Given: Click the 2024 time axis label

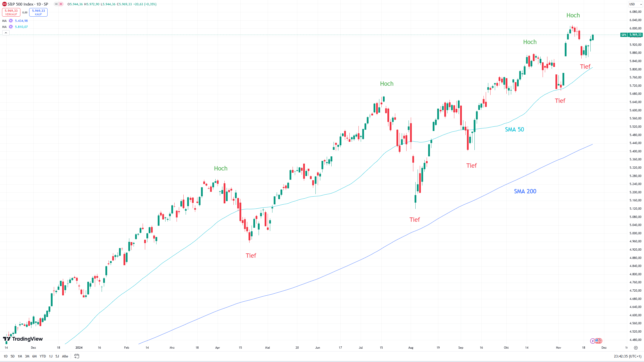Looking at the screenshot, I should coord(79,348).
